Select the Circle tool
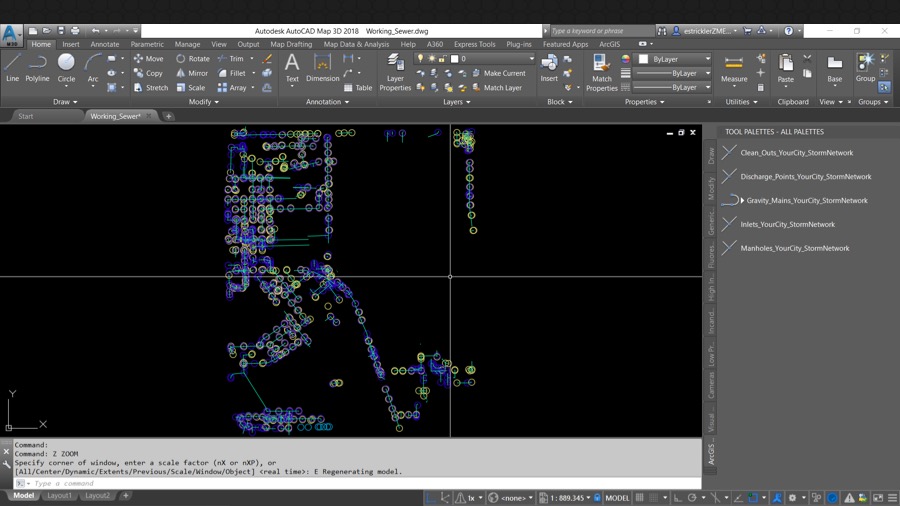The height and width of the screenshot is (506, 900). pos(66,68)
